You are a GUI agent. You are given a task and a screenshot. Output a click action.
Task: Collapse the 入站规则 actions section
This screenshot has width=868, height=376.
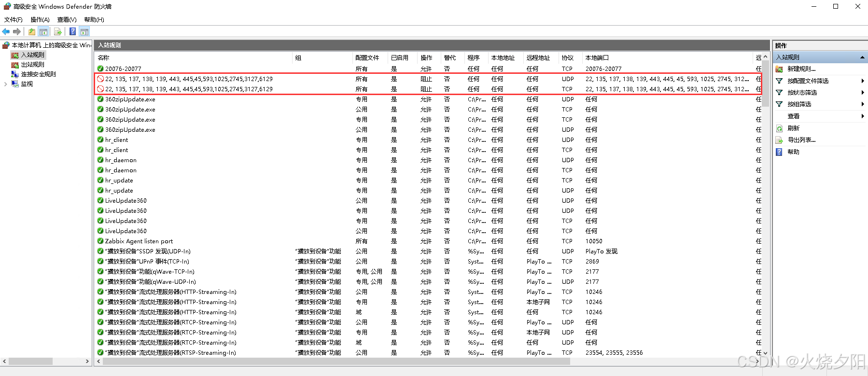pyautogui.click(x=862, y=57)
